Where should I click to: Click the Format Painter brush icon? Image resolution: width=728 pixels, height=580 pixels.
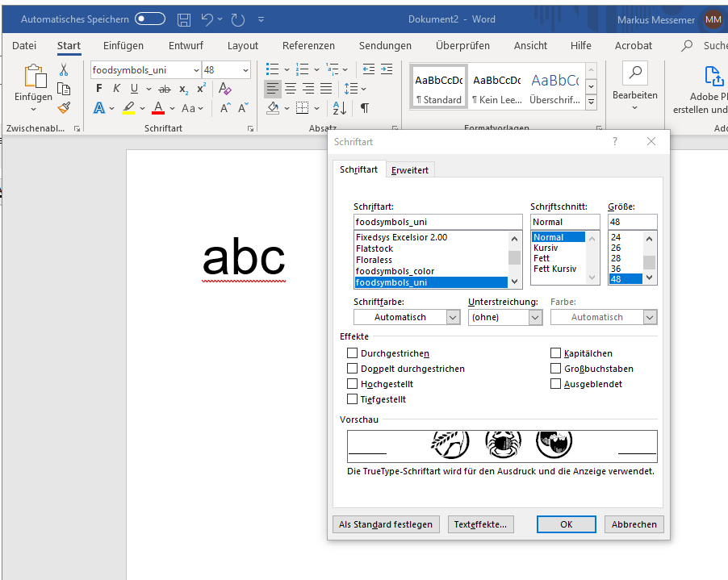coord(64,108)
